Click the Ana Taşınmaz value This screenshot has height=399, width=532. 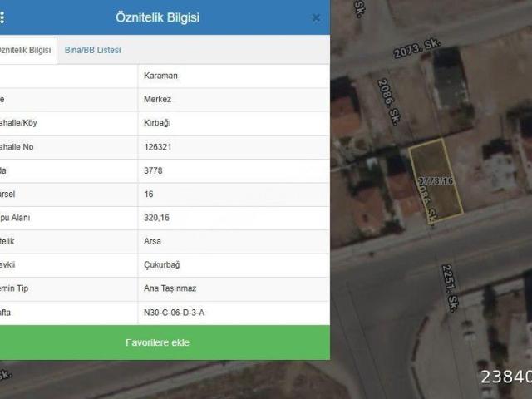coord(170,288)
